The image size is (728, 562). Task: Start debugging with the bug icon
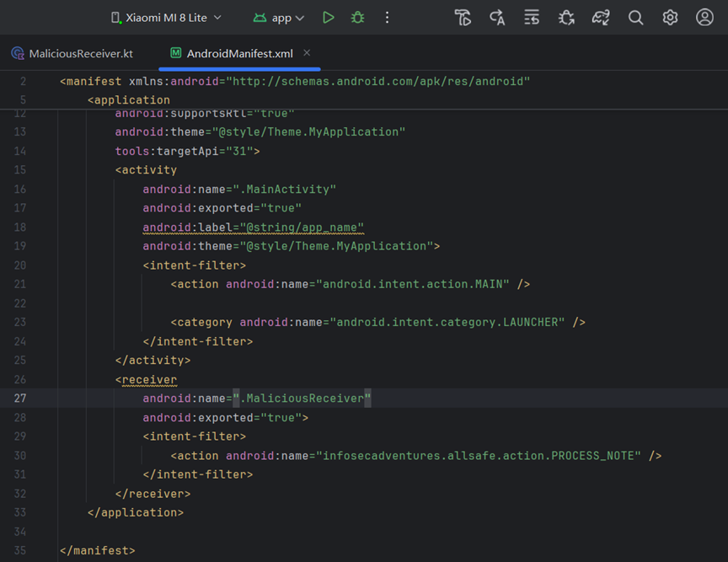coord(357,18)
